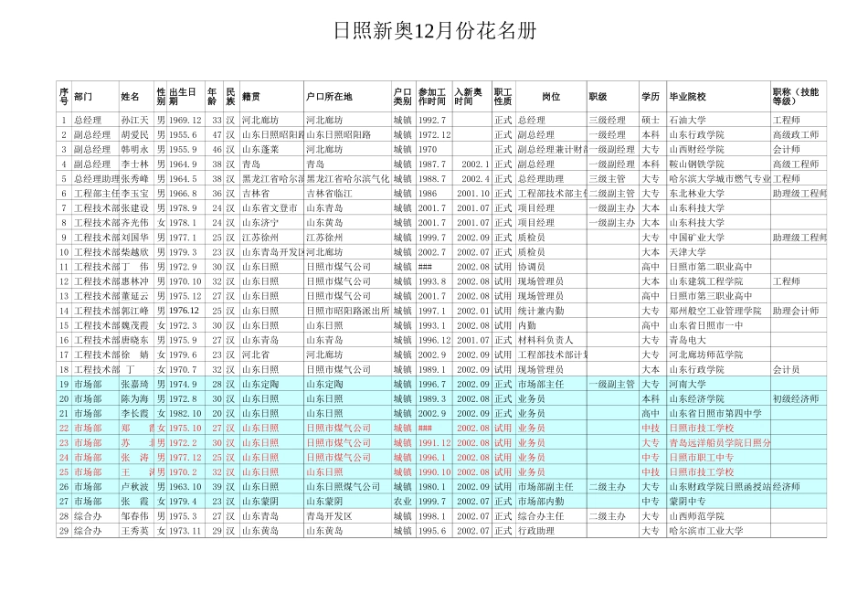
Task: Select the name cell 孙江天
Action: [x=135, y=120]
